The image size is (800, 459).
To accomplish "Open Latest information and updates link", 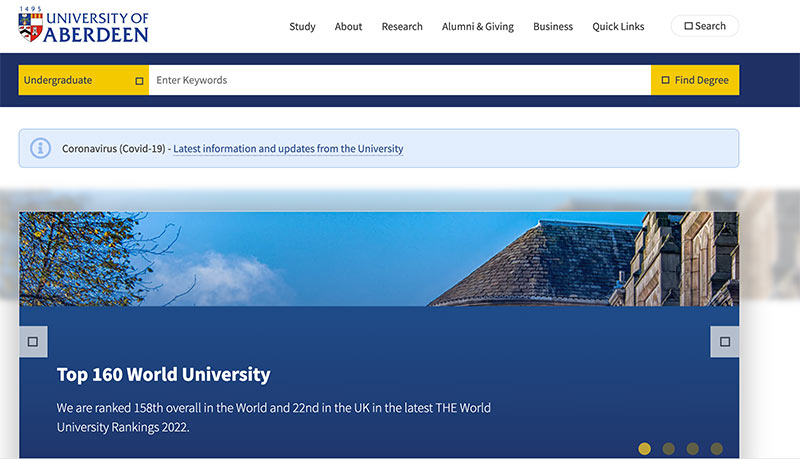I will tap(288, 149).
